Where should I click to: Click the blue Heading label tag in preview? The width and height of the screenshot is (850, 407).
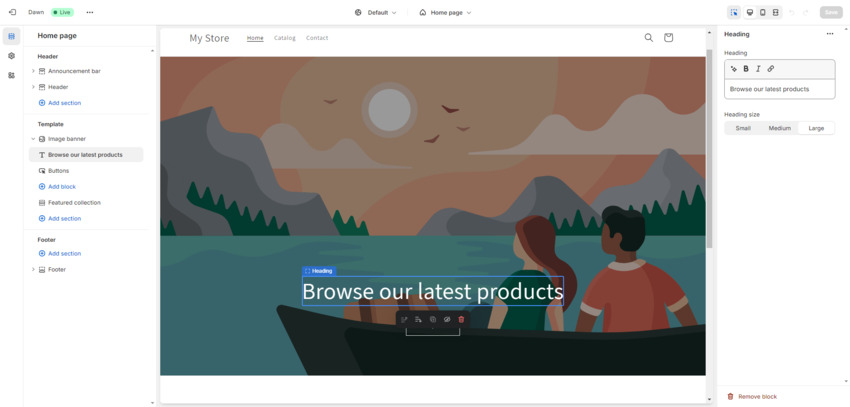(319, 271)
